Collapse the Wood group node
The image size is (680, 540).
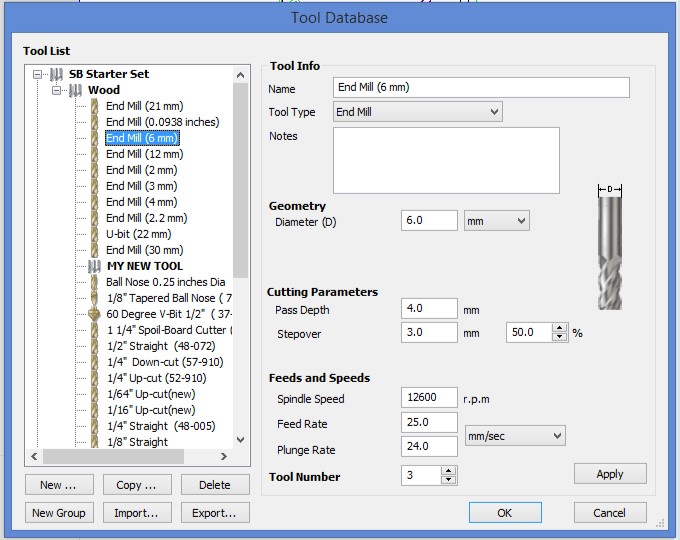56,91
